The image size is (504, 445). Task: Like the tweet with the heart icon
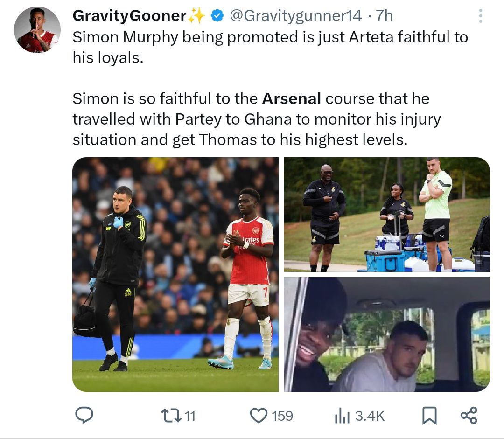[259, 415]
